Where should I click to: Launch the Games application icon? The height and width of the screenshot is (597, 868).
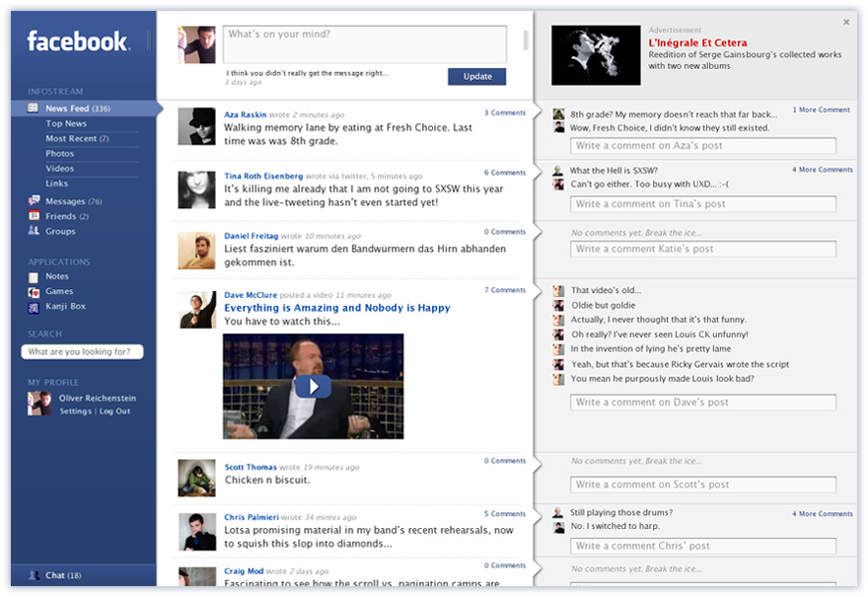pyautogui.click(x=34, y=292)
